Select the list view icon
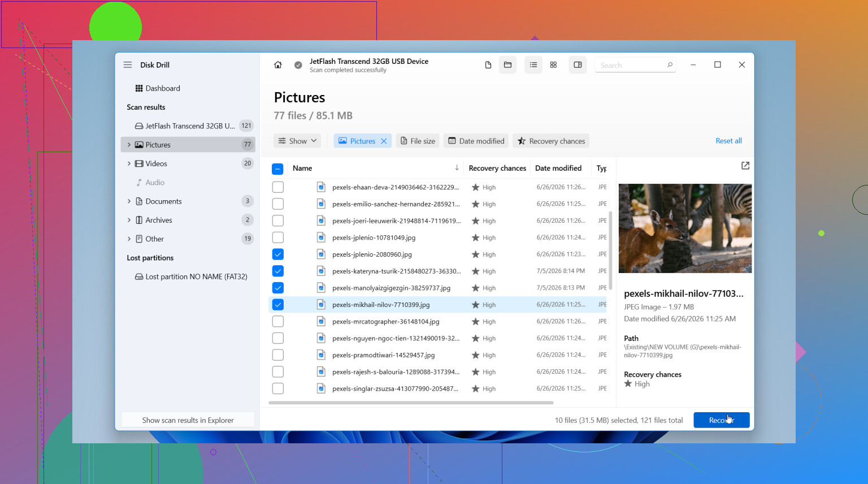 (x=533, y=65)
